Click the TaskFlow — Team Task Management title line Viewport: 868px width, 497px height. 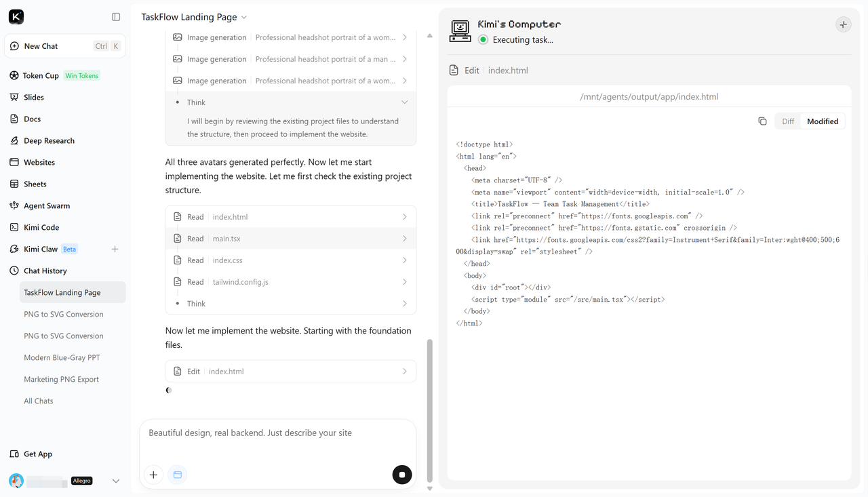tap(560, 204)
